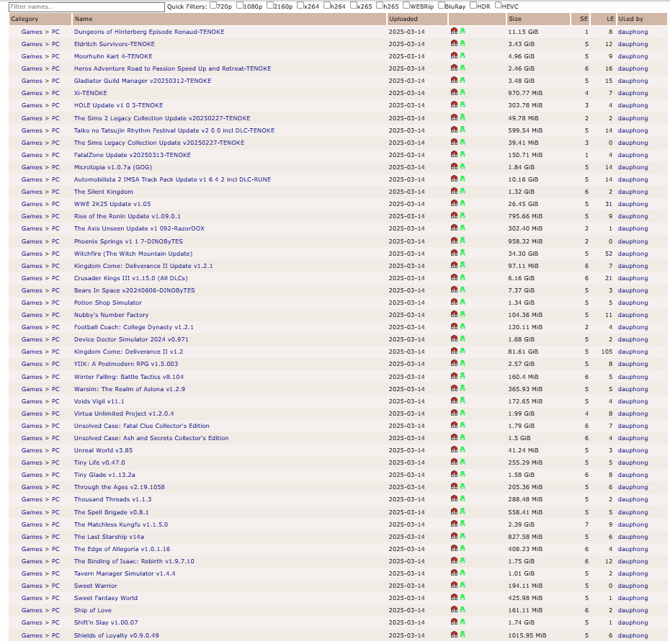Screen dimensions: 670x644
Task: Focus the Filter names input box
Action: pos(86,6)
